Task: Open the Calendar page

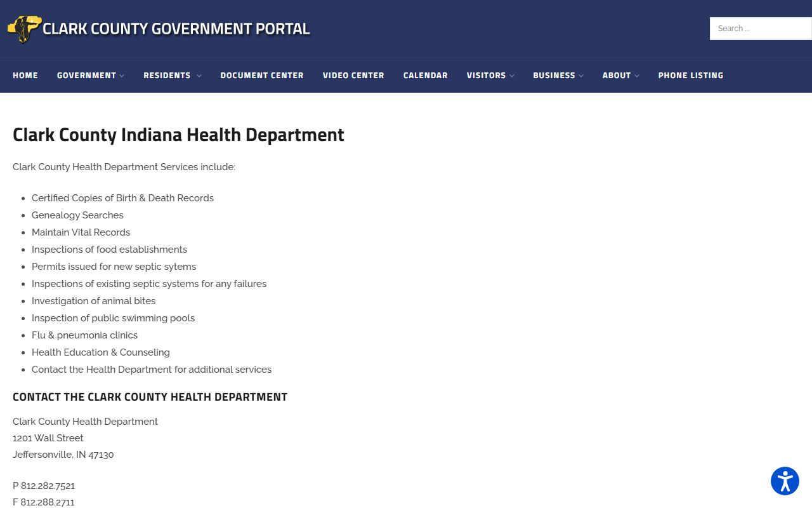Action: (x=426, y=75)
